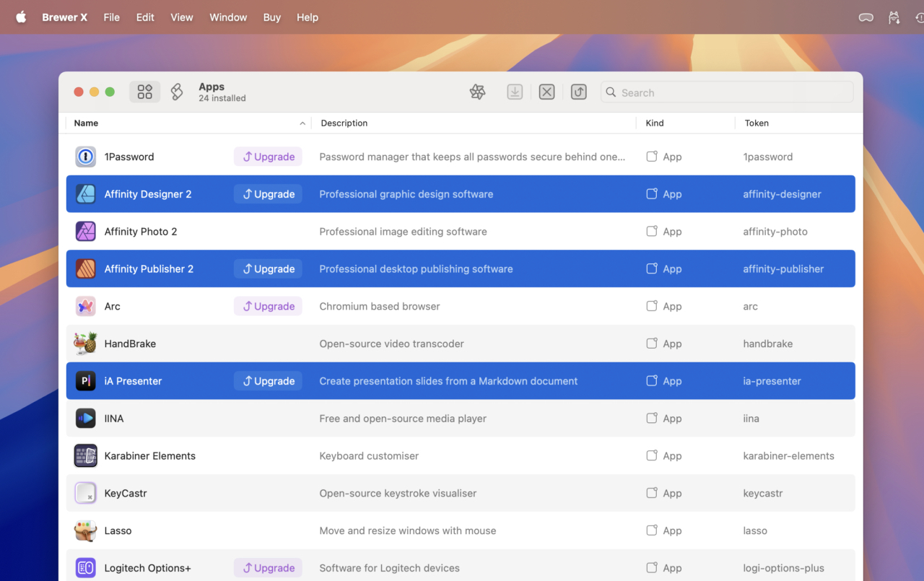This screenshot has width=924, height=581.
Task: Select the HandBrake name text
Action: [130, 344]
